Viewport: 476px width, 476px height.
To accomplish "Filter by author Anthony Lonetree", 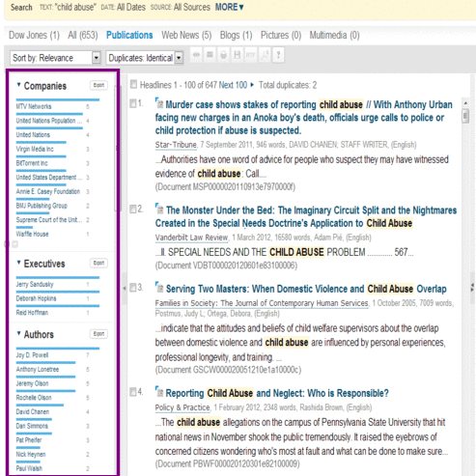I will [38, 369].
